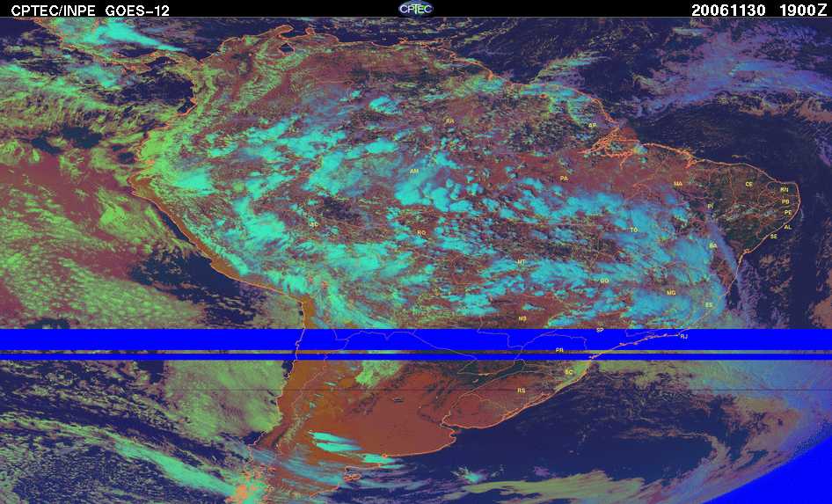Select the 'AP' state label
The image size is (832, 504).
click(593, 126)
